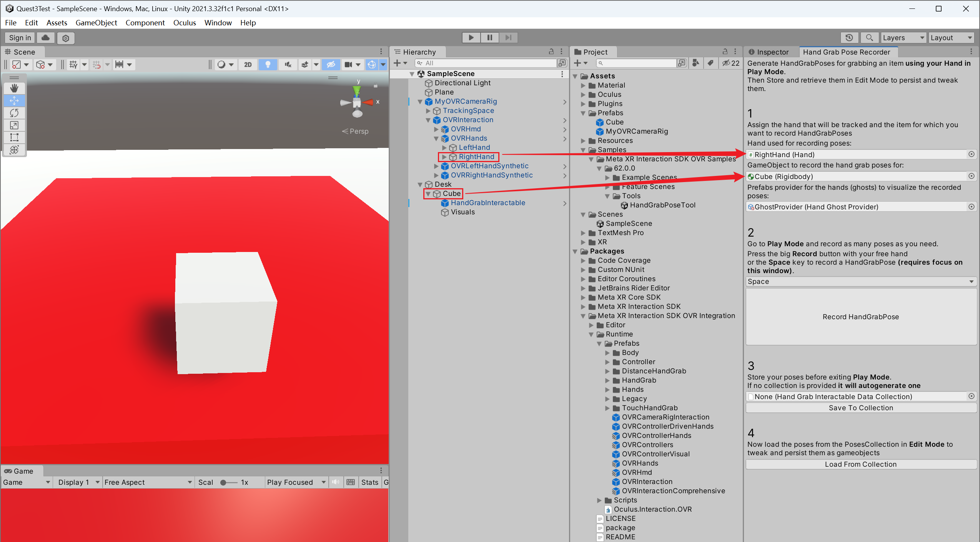Expand the RightHand hierarchy node
The image size is (980, 542).
click(444, 157)
